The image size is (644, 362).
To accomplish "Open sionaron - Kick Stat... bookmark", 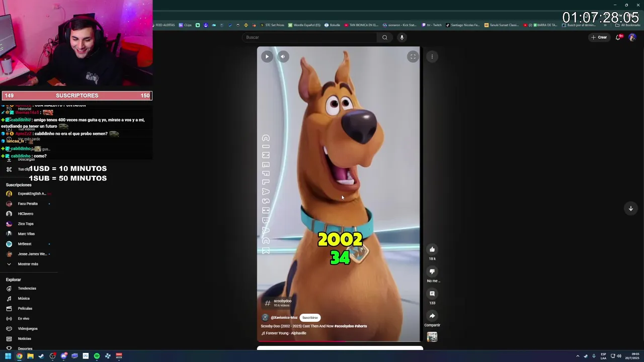I will [400, 25].
